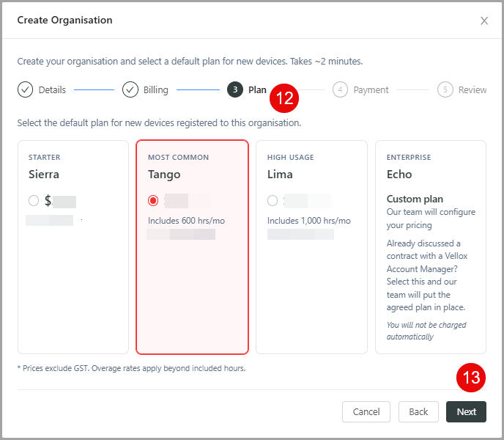Go back with the Back button
This screenshot has height=440, width=504.
coord(418,411)
